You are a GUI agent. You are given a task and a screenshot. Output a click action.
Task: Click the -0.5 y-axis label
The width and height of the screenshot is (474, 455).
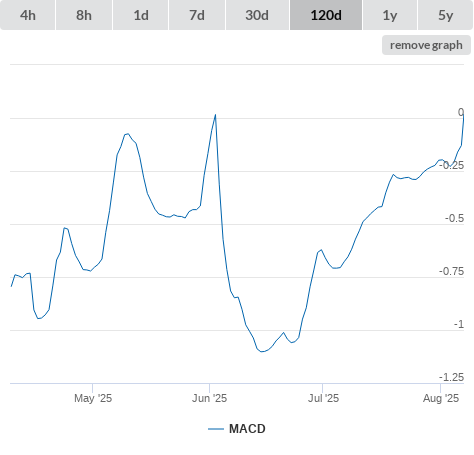(x=454, y=218)
